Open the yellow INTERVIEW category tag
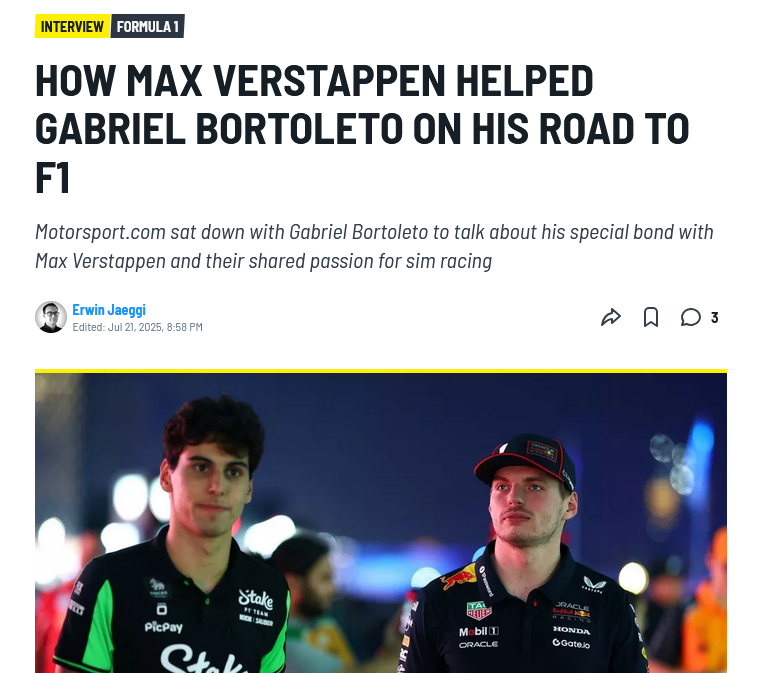Screen dimensions: 759x673 72,26
